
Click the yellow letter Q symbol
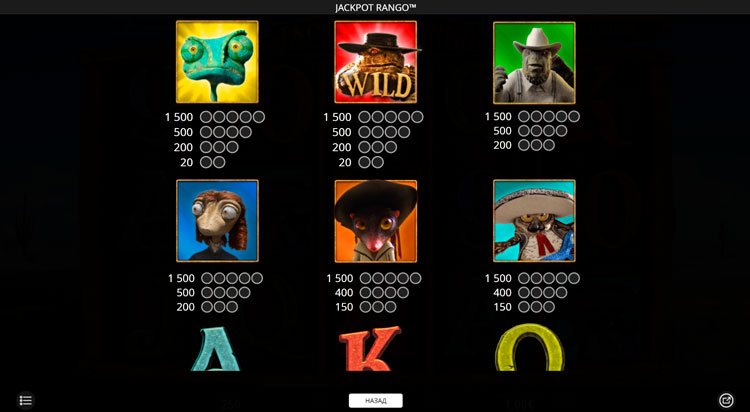pos(530,347)
